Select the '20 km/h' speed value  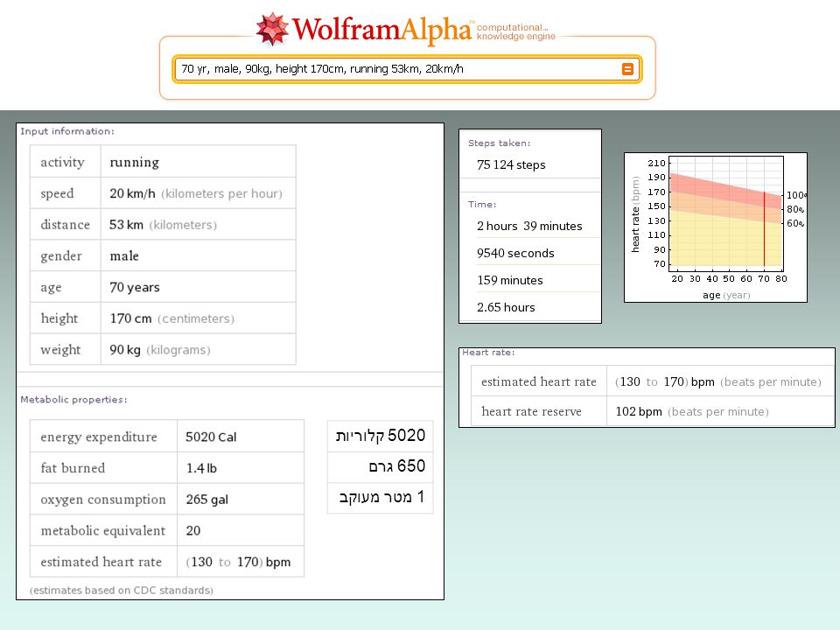point(132,193)
